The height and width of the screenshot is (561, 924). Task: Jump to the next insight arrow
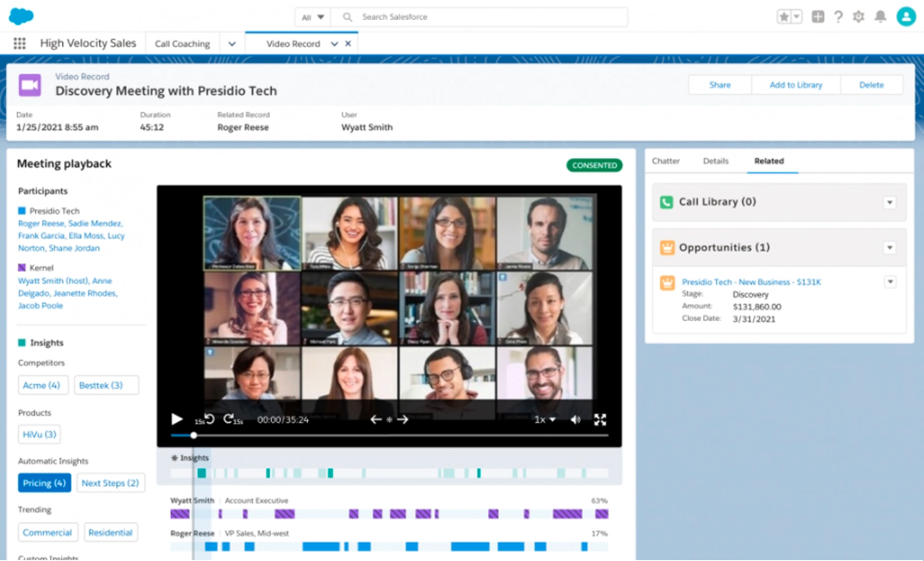(403, 419)
